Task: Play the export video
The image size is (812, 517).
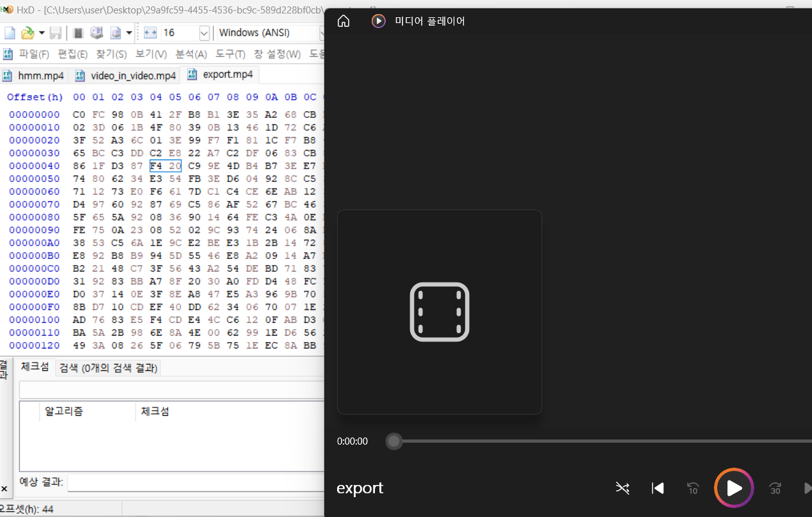Action: [x=734, y=488]
